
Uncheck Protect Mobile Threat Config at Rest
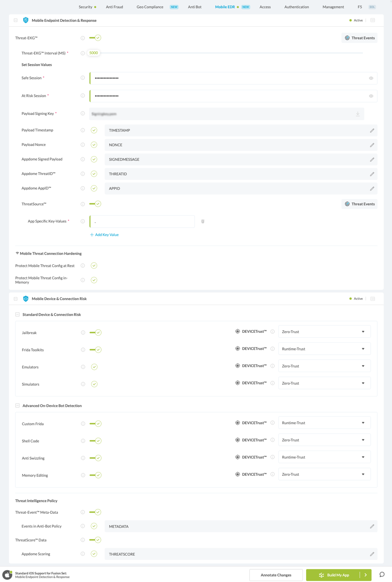point(94,266)
